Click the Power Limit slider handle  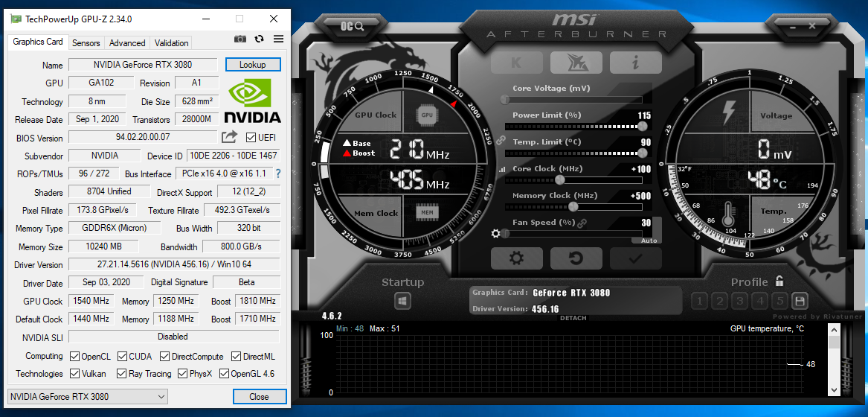click(643, 127)
